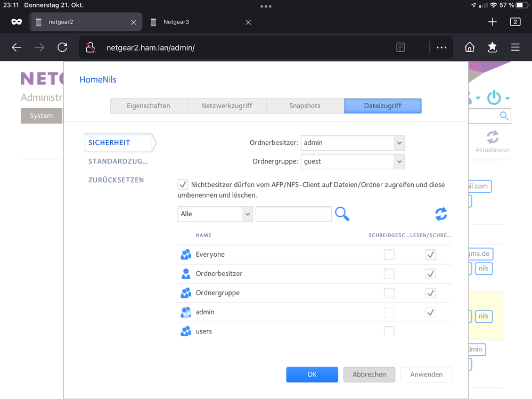Image resolution: width=532 pixels, height=399 pixels.
Task: Go back with the browser back arrow
Action: (x=17, y=47)
